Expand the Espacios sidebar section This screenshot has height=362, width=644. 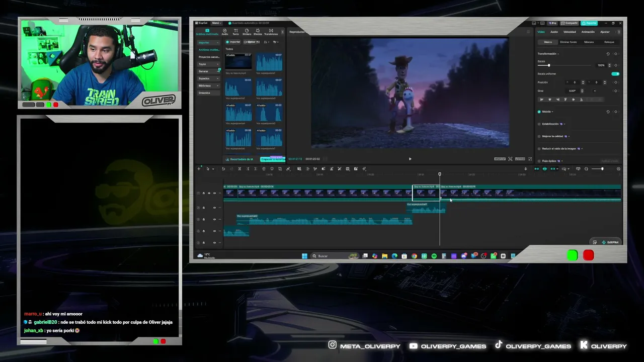coord(209,78)
